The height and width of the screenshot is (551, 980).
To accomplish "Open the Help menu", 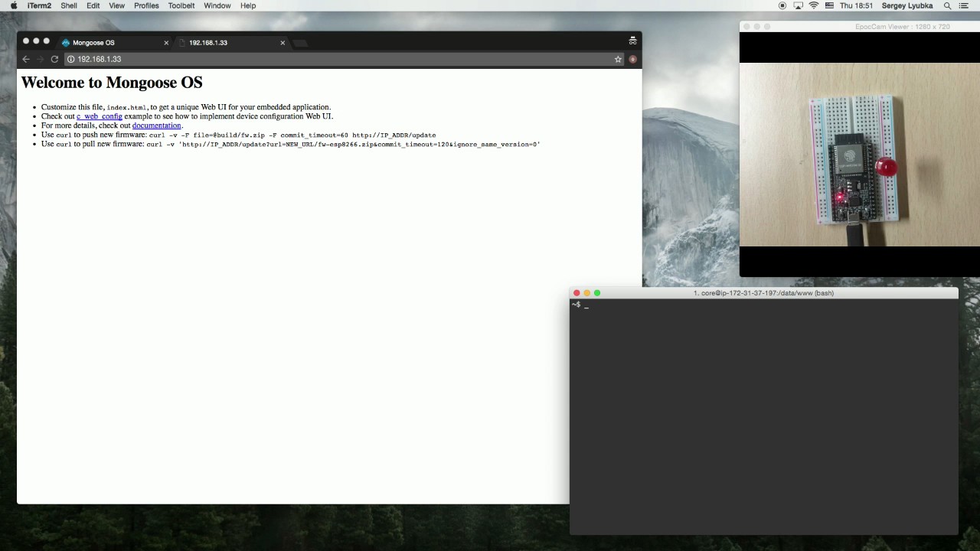I will pyautogui.click(x=248, y=5).
